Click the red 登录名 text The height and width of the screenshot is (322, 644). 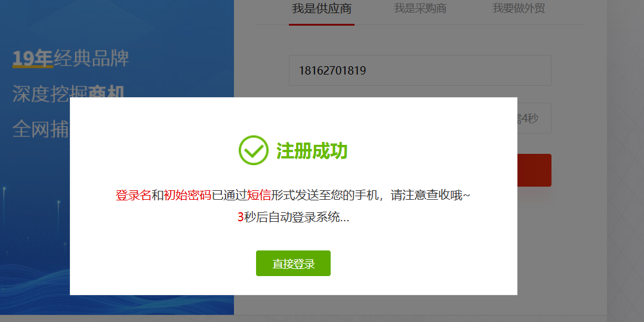tap(134, 195)
